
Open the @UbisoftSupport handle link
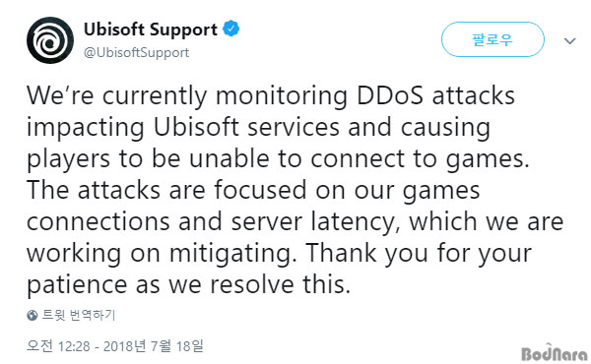pos(137,52)
